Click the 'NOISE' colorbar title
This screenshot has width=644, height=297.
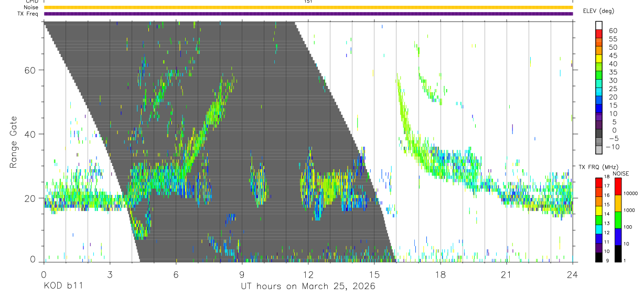point(621,174)
